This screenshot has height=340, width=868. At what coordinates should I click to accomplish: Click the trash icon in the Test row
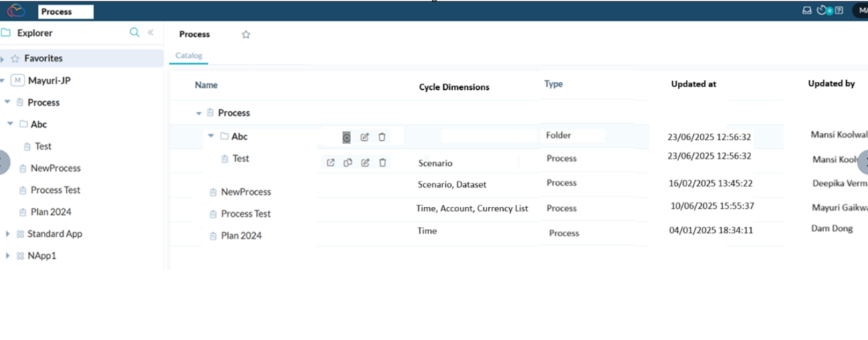(382, 162)
